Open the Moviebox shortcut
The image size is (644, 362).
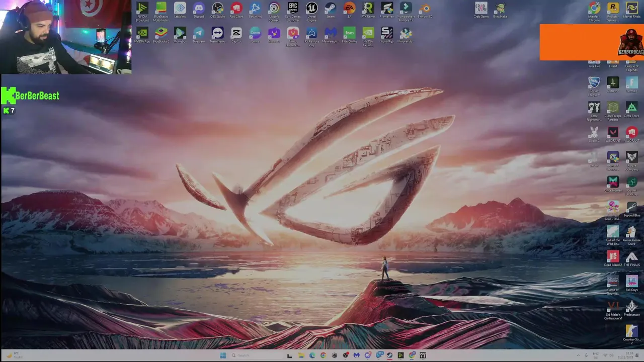180,35
